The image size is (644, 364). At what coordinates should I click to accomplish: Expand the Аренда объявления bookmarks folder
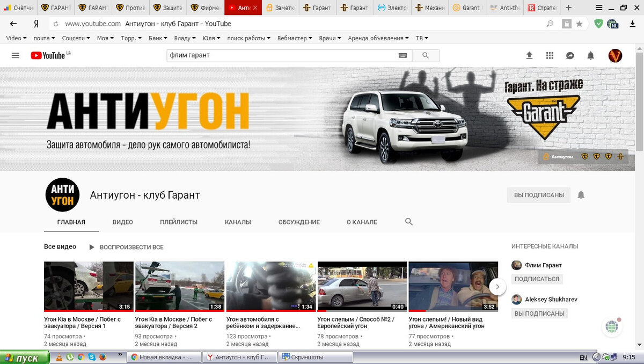[378, 38]
